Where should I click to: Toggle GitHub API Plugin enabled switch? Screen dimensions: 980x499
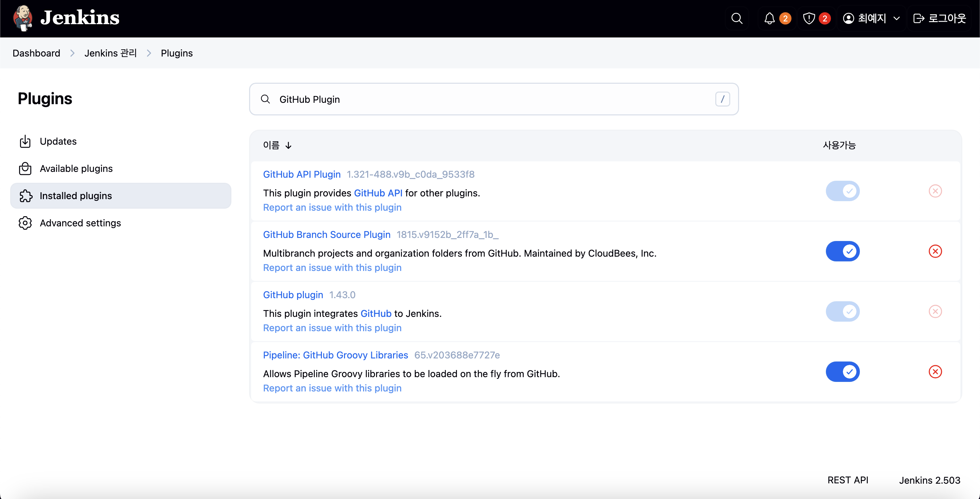pos(842,191)
